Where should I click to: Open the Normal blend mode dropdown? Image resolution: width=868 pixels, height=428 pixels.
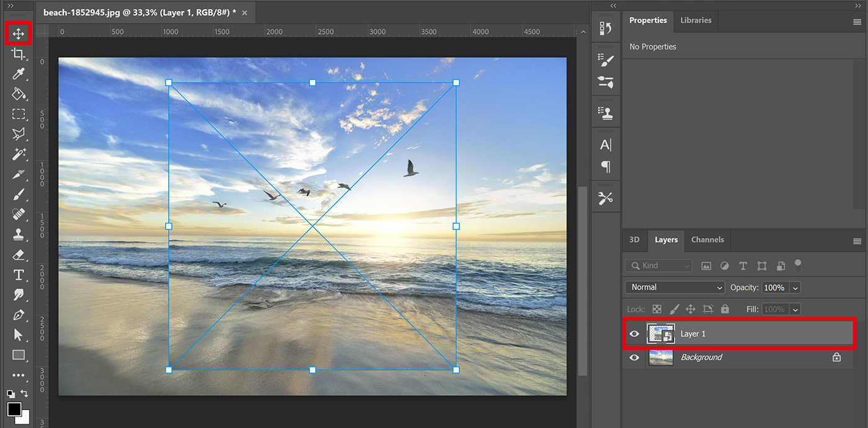tap(675, 287)
